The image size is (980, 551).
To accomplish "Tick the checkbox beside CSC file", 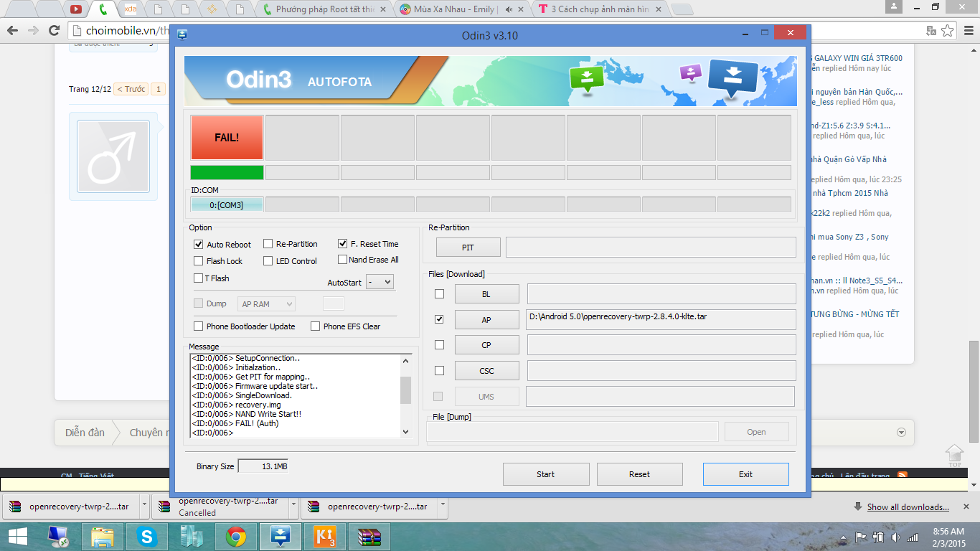I will click(439, 371).
